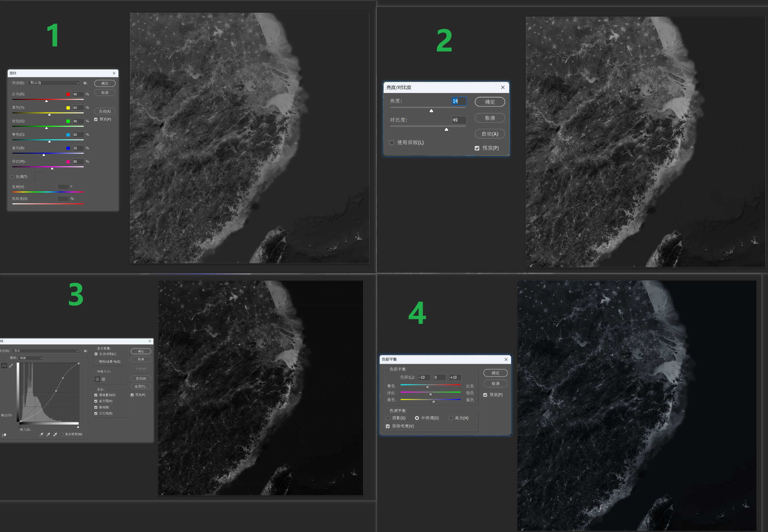Image resolution: width=768 pixels, height=532 pixels.
Task: Select the pencil draw-curve tool
Action: (x=11, y=366)
